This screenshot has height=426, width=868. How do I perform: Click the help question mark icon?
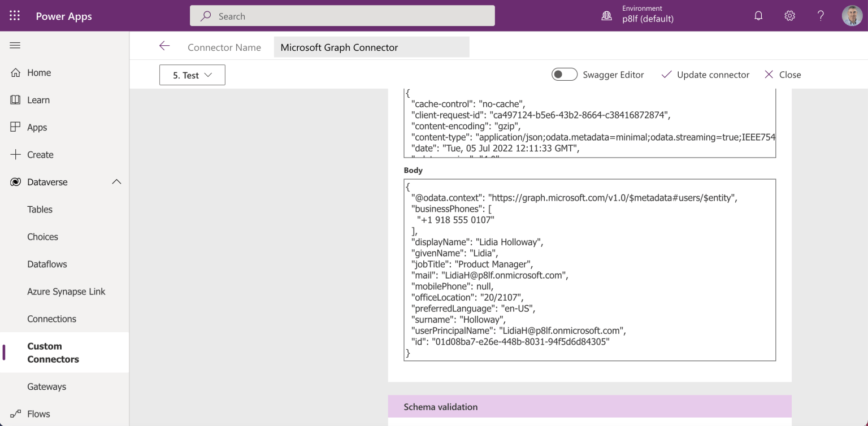[821, 16]
